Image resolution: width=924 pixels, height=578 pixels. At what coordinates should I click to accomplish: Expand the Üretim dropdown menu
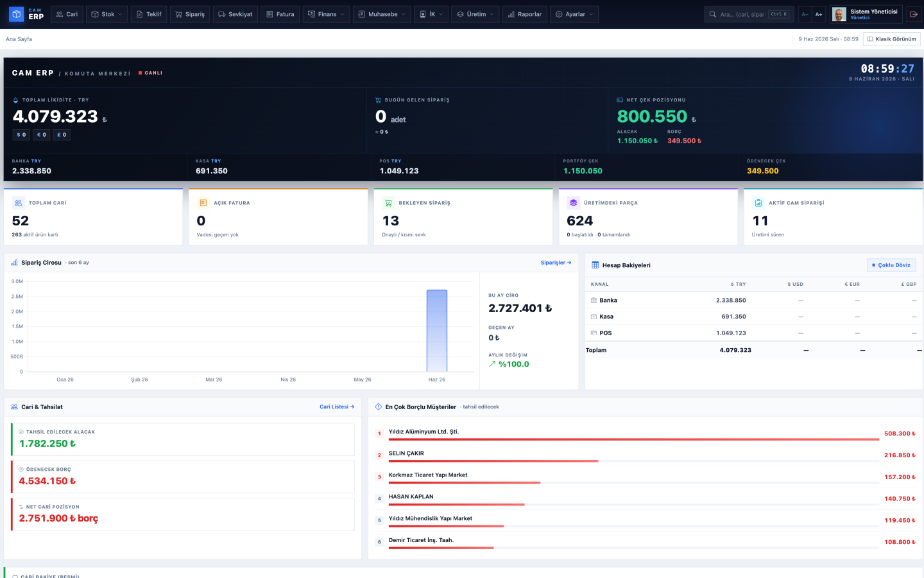(475, 14)
